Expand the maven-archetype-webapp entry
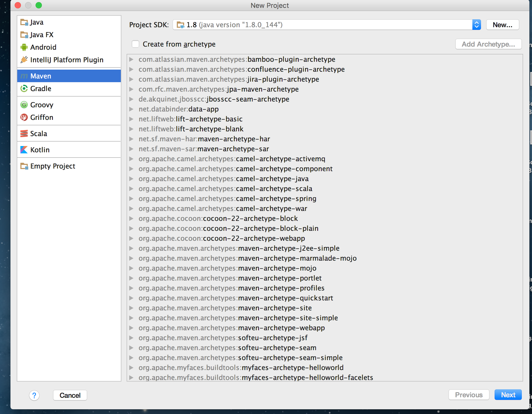Screen dimensions: 532x414 (x=132, y=328)
